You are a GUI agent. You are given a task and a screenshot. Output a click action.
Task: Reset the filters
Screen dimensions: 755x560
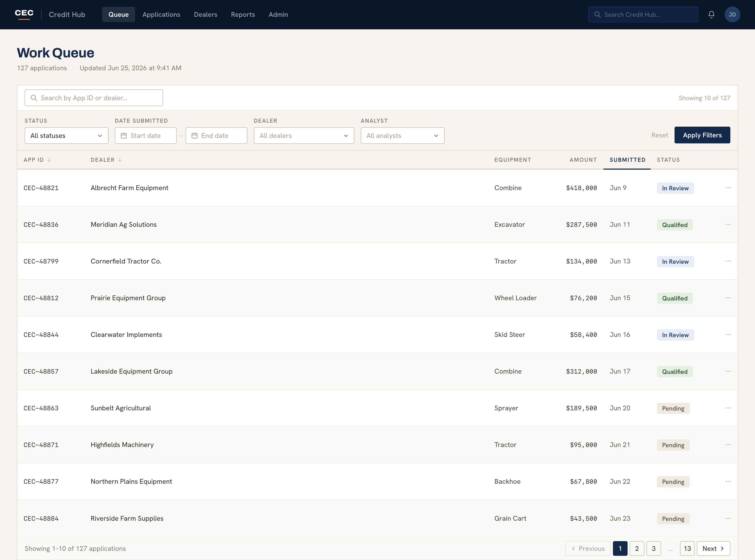point(659,135)
